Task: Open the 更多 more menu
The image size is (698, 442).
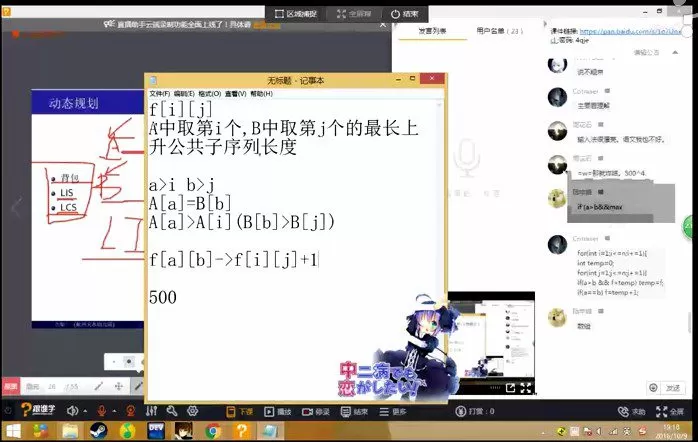Action: click(393, 412)
